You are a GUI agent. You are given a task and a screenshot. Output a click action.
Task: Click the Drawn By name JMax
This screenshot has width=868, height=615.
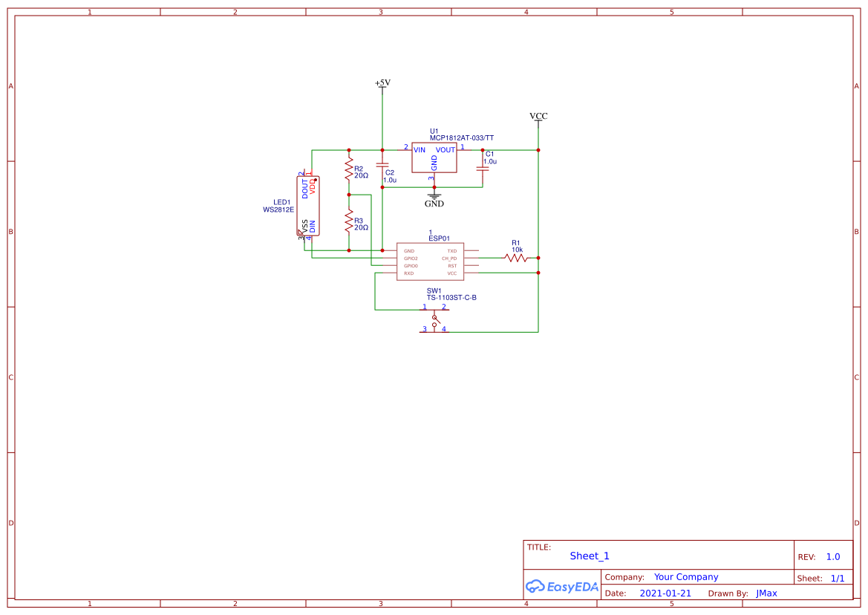click(x=767, y=593)
